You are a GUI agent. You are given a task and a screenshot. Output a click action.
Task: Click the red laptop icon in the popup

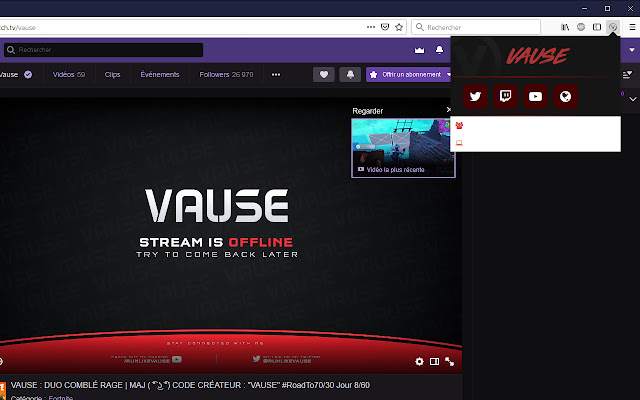[459, 143]
